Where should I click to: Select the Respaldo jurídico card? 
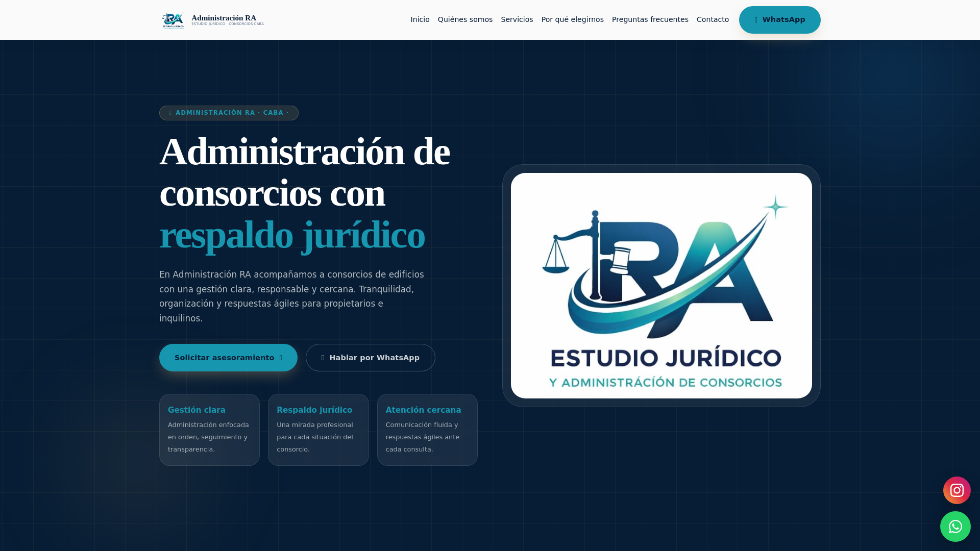(x=318, y=430)
